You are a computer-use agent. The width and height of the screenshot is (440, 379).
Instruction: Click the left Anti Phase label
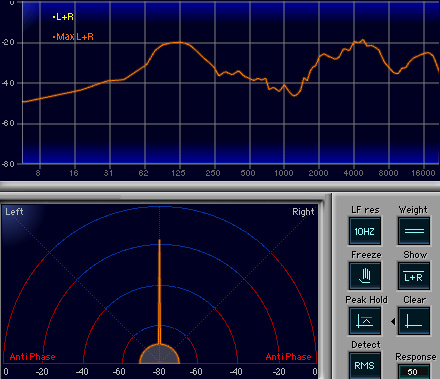coord(32,357)
